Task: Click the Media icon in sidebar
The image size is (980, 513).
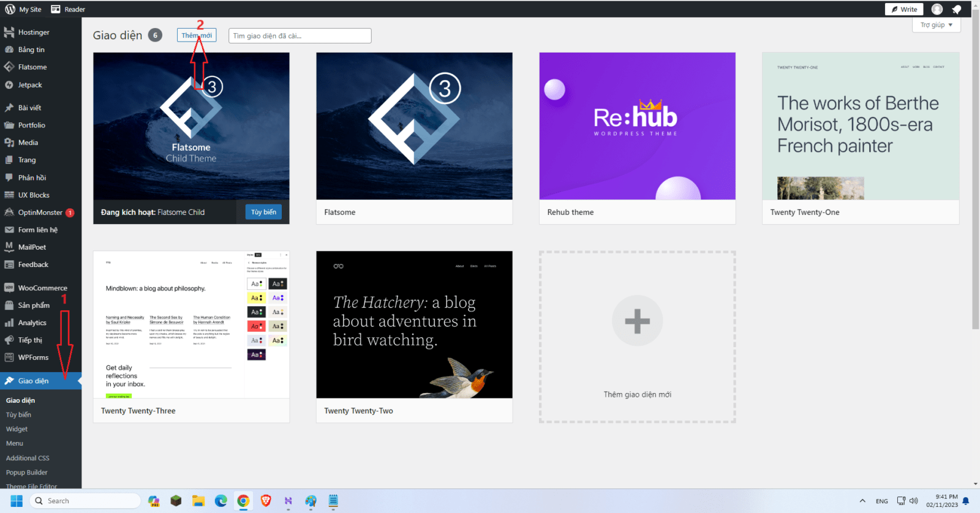Action: tap(9, 143)
